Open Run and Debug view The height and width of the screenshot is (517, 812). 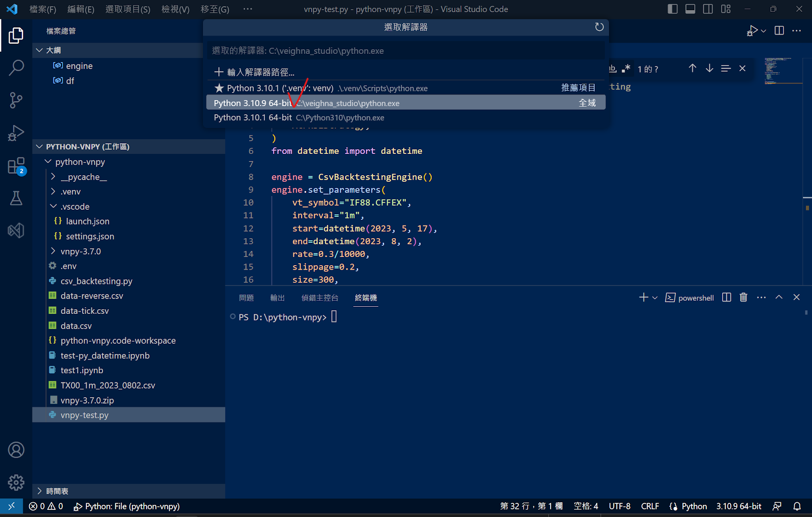point(16,133)
